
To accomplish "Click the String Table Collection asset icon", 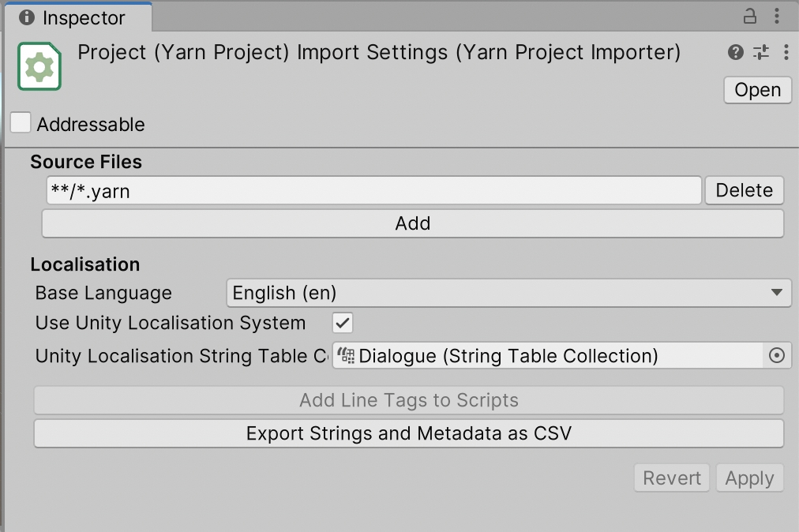I will pyautogui.click(x=346, y=355).
